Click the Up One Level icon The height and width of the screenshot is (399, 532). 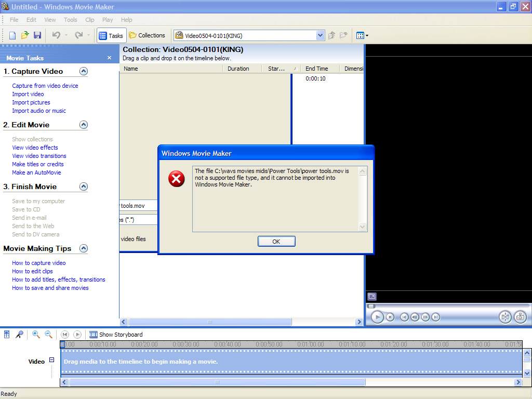tap(332, 35)
